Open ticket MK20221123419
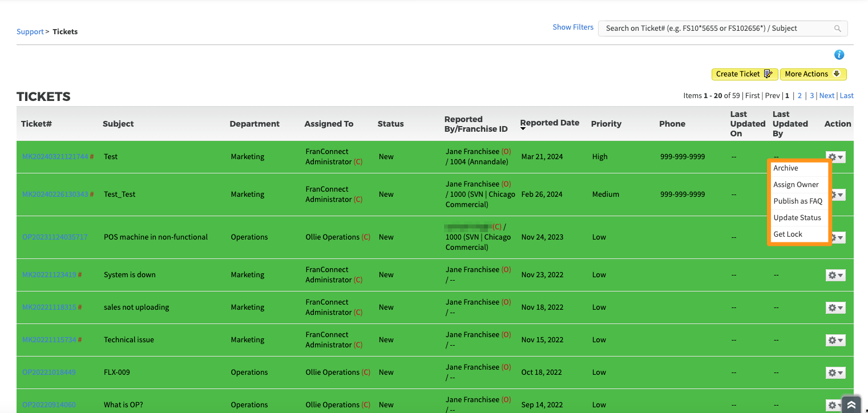The image size is (868, 413). (49, 275)
